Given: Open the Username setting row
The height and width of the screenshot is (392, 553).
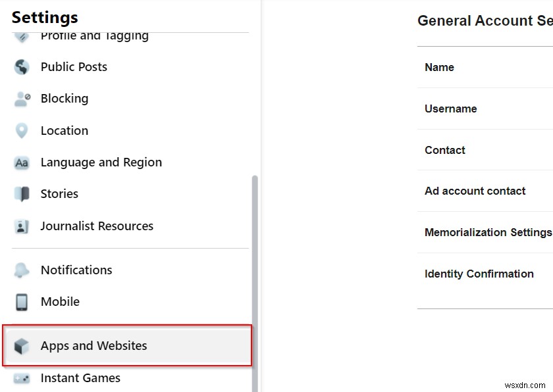Looking at the screenshot, I should (451, 109).
